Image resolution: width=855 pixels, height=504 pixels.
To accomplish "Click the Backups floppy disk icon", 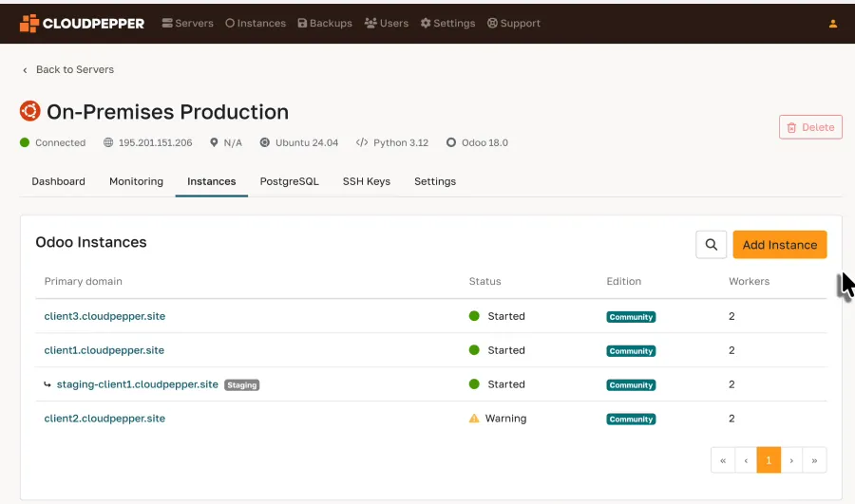I will tap(302, 23).
